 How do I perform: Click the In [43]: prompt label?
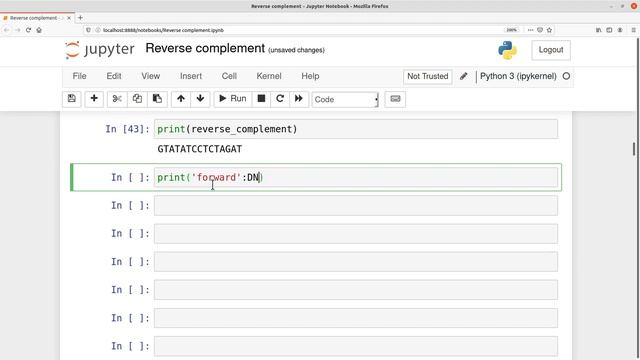pos(127,129)
